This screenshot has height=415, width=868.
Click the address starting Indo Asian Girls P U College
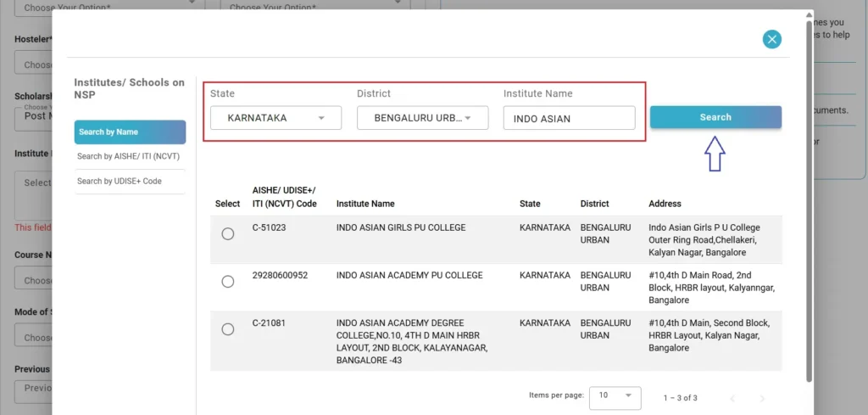pyautogui.click(x=704, y=240)
